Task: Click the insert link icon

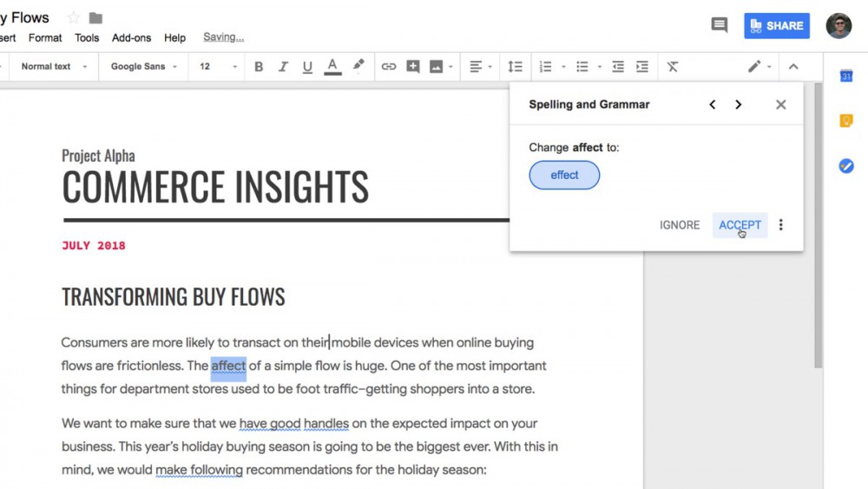Action: [389, 67]
